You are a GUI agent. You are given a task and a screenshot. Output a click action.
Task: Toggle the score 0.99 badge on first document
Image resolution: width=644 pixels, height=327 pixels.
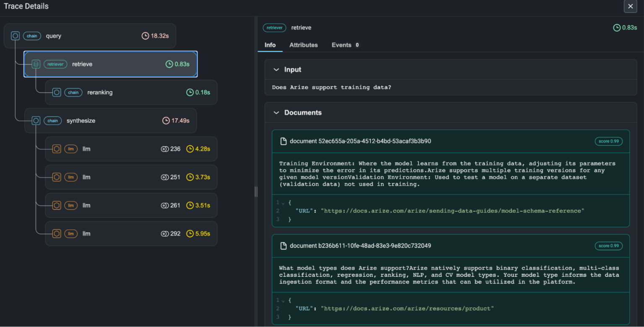[608, 141]
